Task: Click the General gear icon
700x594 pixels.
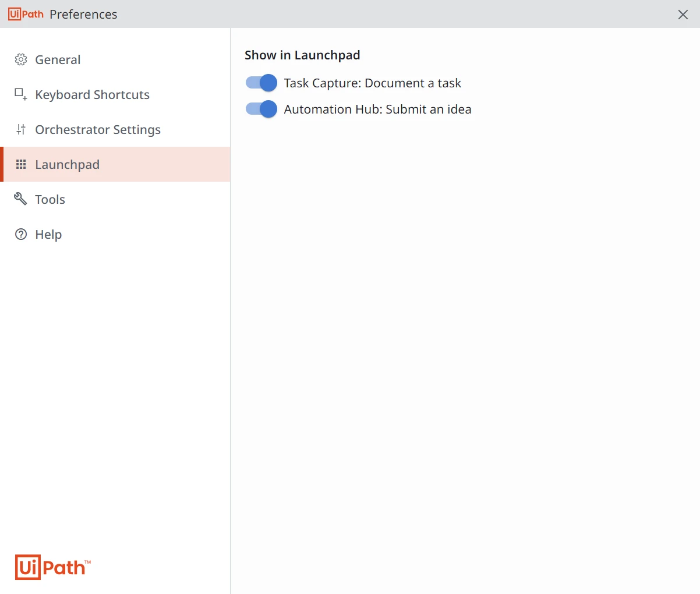Action: tap(21, 59)
